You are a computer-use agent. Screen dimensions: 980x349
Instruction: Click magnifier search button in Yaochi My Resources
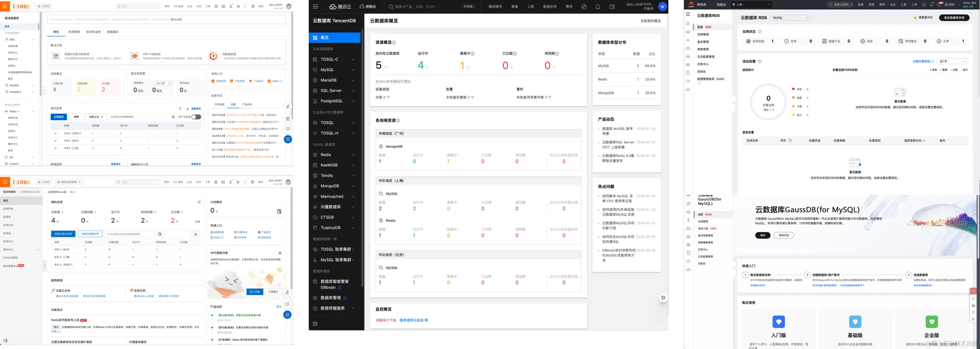[x=173, y=117]
